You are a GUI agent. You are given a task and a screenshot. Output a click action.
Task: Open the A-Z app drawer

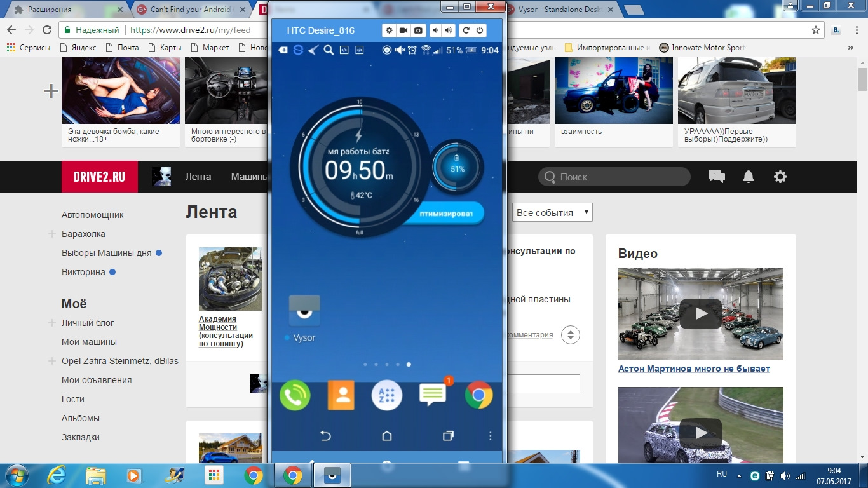(x=387, y=395)
